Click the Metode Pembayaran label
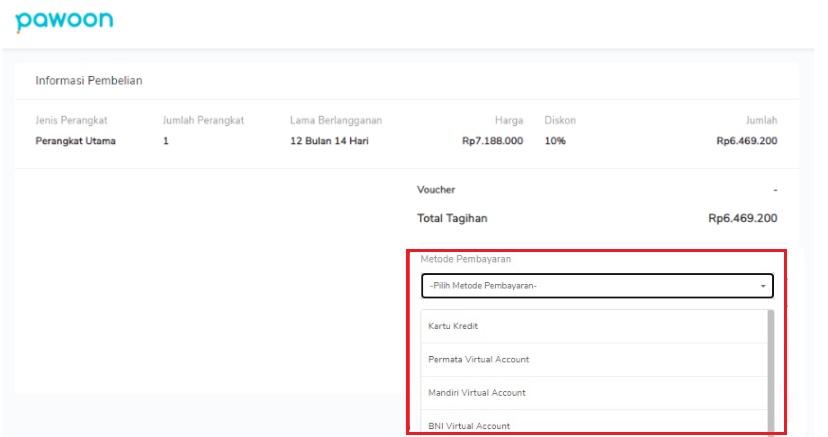The image size is (828, 437). [x=466, y=259]
